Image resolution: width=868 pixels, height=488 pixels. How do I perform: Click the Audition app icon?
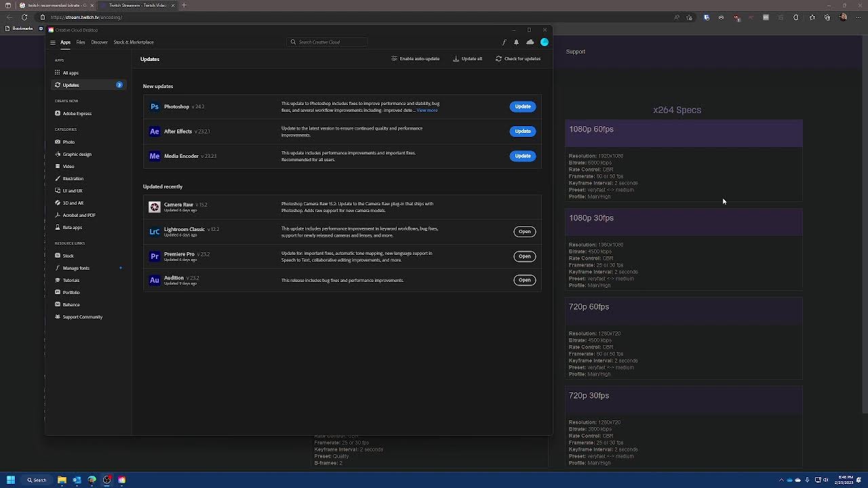pyautogui.click(x=155, y=280)
